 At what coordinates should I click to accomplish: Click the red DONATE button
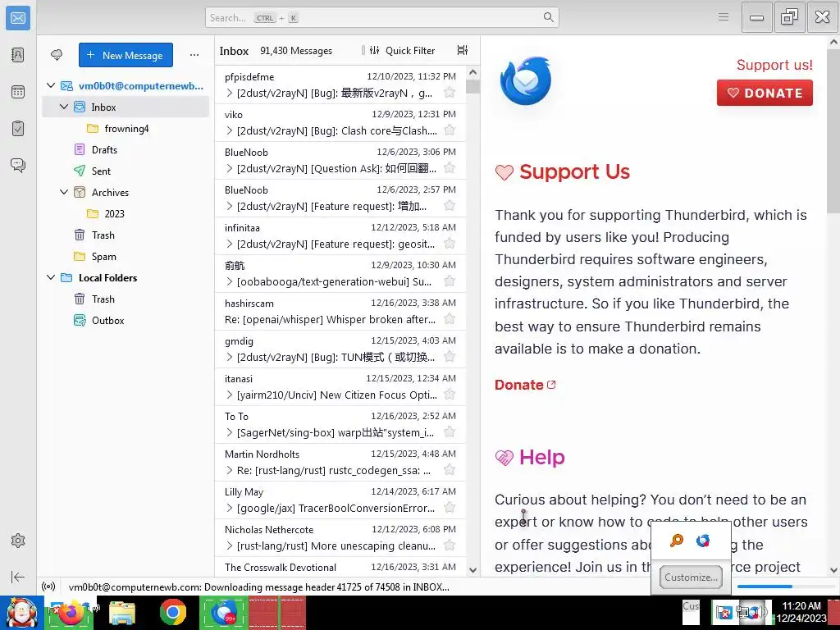(x=765, y=93)
